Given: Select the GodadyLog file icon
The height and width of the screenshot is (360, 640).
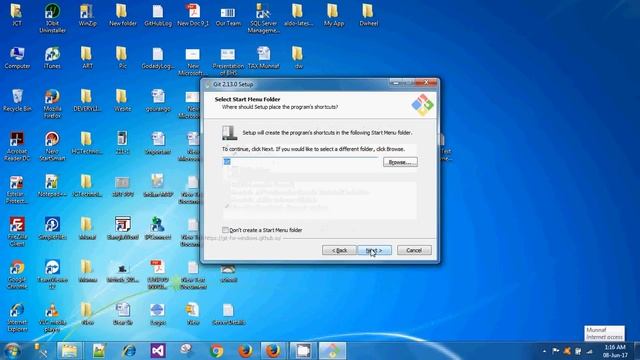Looking at the screenshot, I should coord(158,58).
